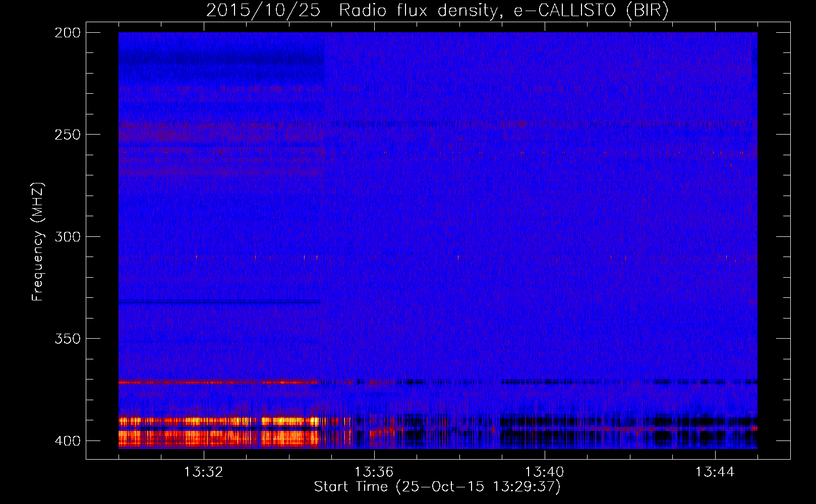
Task: Click the 13:40 time tick label
Action: [x=544, y=472]
